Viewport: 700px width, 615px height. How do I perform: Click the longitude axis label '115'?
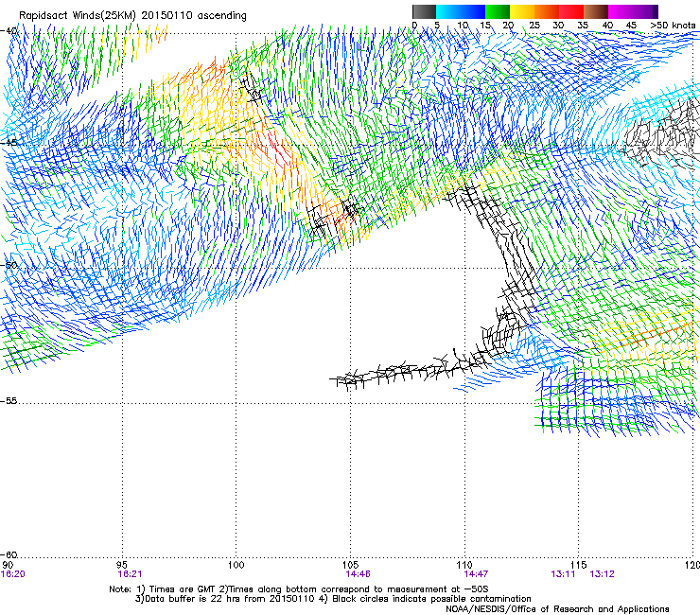tap(579, 565)
